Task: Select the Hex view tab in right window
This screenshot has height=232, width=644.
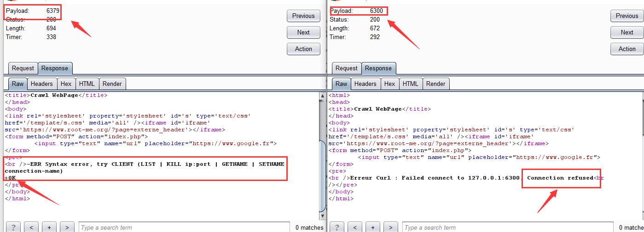Action: (x=390, y=84)
